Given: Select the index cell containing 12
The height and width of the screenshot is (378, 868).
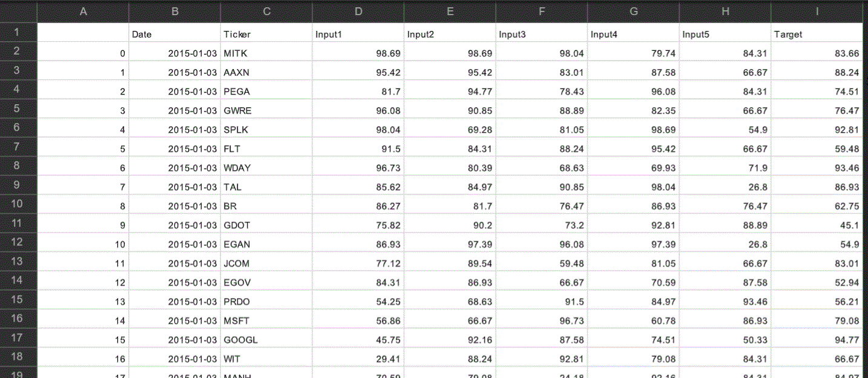Looking at the screenshot, I should [84, 283].
